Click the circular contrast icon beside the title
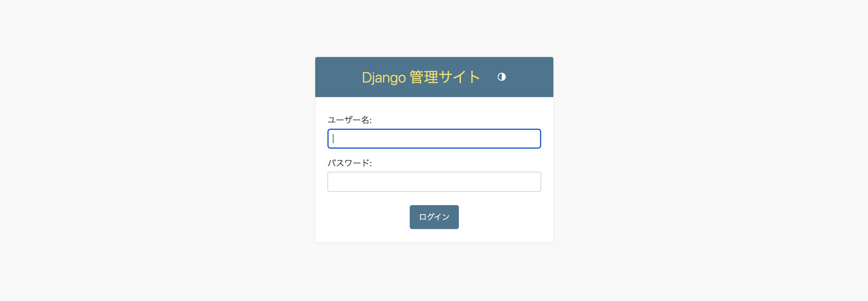Screen dimensions: 868x301 (501, 77)
